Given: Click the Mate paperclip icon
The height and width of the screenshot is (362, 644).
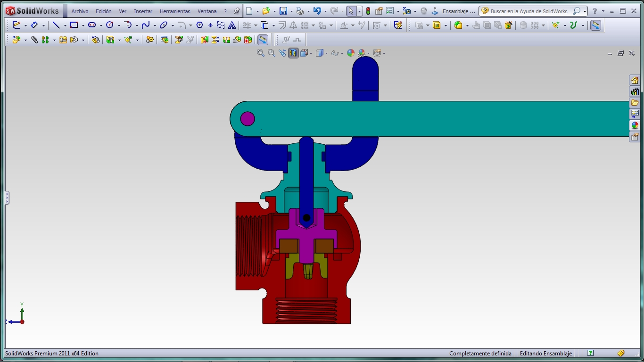Looking at the screenshot, I should (34, 40).
